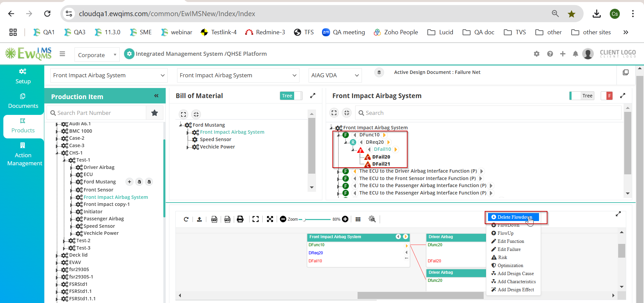Screen dimensions: 644x303
Task: Maximize the Front Impact Airbag System panel
Action: (623, 96)
